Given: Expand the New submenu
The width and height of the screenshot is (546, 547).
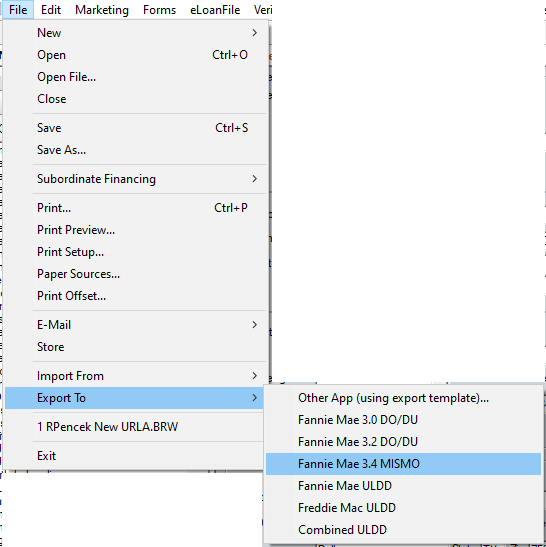Looking at the screenshot, I should (x=135, y=33).
